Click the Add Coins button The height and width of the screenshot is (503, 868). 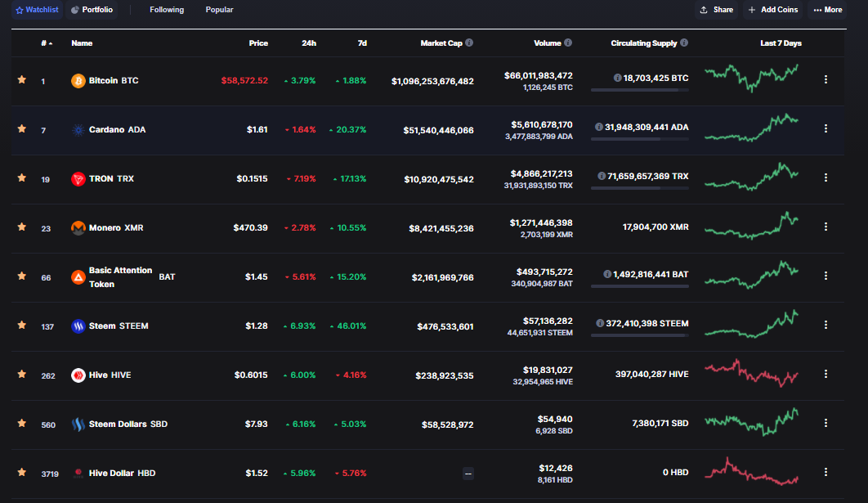coord(772,10)
